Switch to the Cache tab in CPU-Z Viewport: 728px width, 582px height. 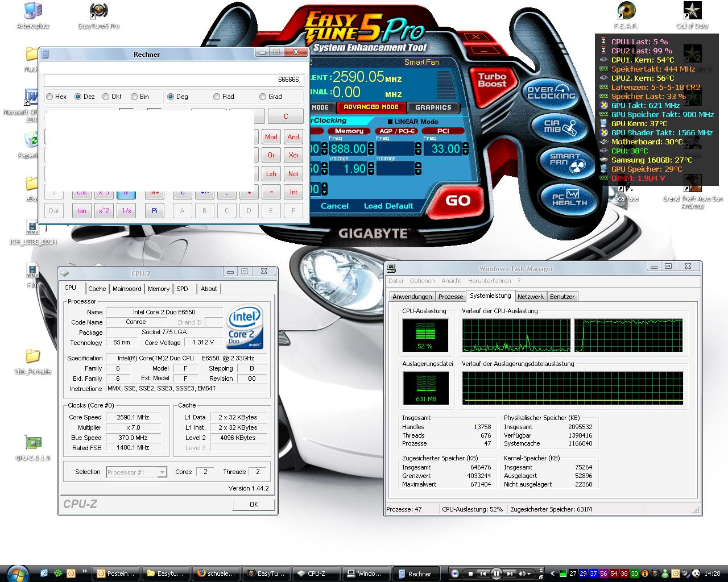click(97, 289)
